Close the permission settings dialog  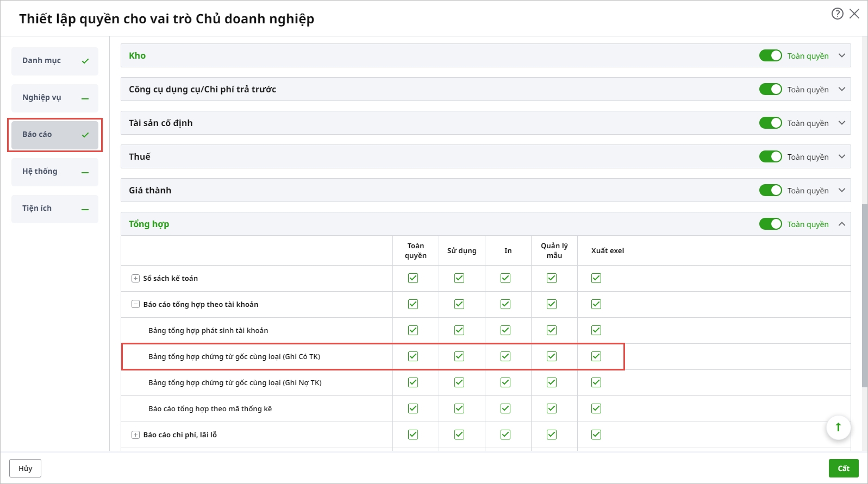click(x=854, y=14)
